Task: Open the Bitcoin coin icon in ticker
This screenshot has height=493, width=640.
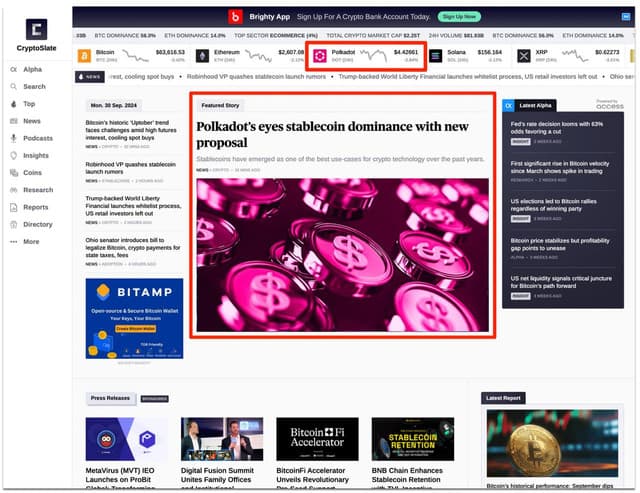Action: (84, 55)
